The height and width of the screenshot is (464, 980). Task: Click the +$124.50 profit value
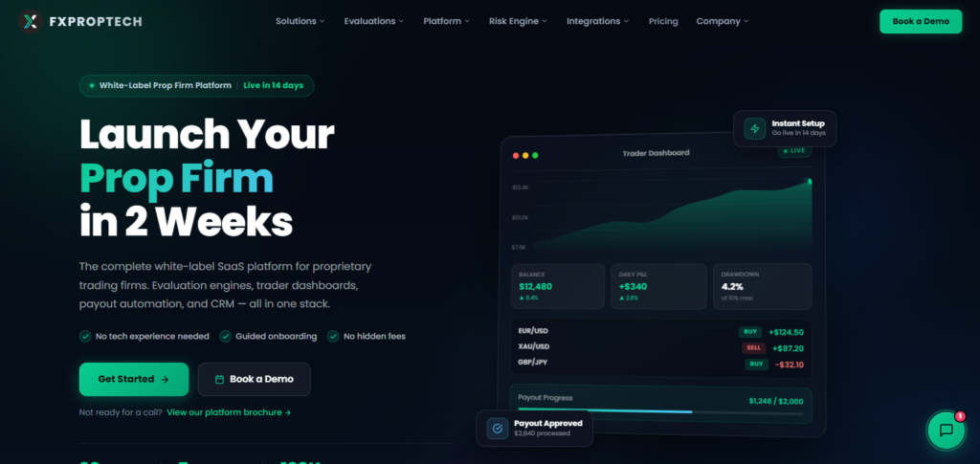pos(787,332)
